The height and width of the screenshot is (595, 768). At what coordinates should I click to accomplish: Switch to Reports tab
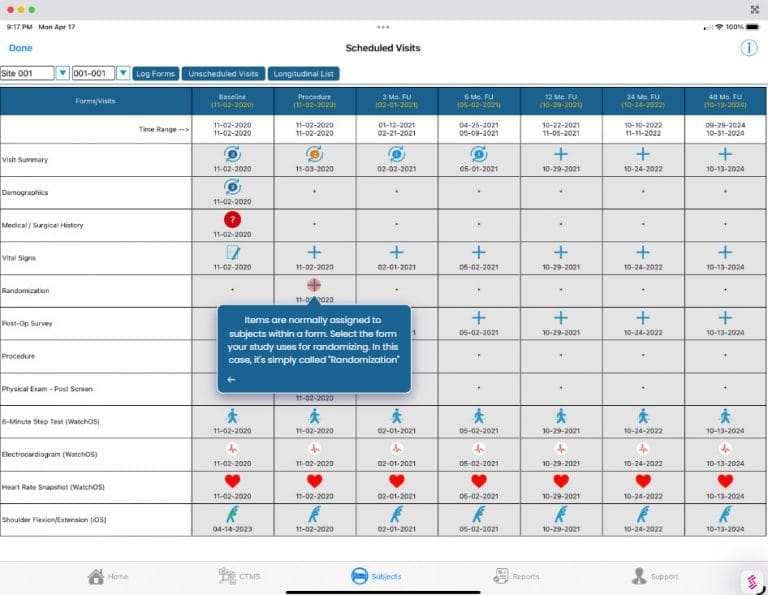click(516, 576)
